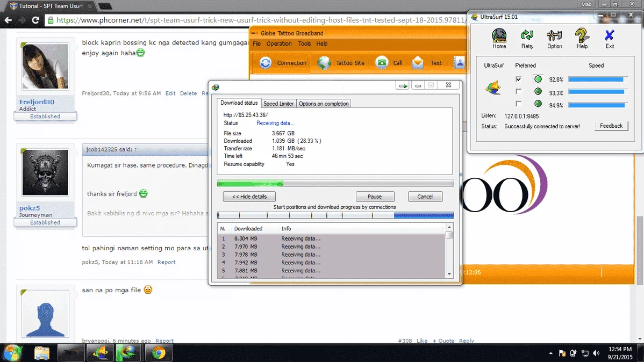Click the volume speaker tray icon
The height and width of the screenshot is (362, 644).
tap(596, 353)
